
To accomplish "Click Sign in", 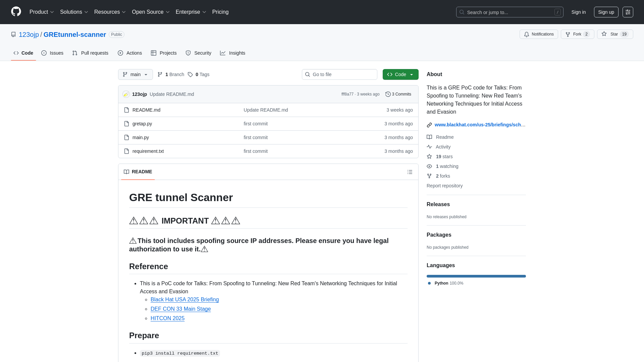I will (579, 12).
